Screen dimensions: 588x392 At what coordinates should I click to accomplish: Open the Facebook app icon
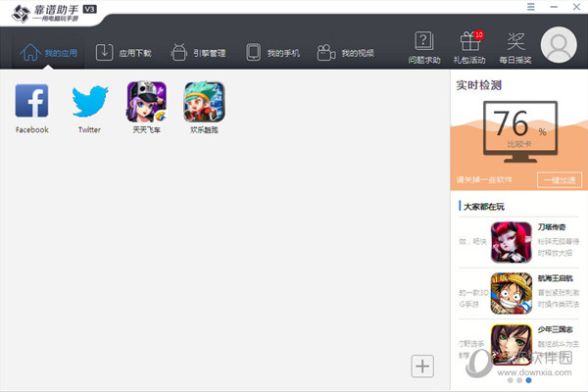click(31, 101)
